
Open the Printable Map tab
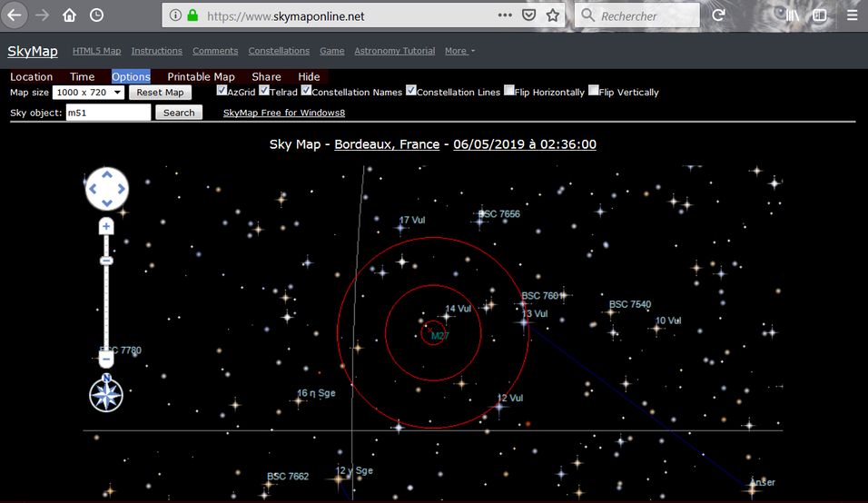click(x=201, y=77)
